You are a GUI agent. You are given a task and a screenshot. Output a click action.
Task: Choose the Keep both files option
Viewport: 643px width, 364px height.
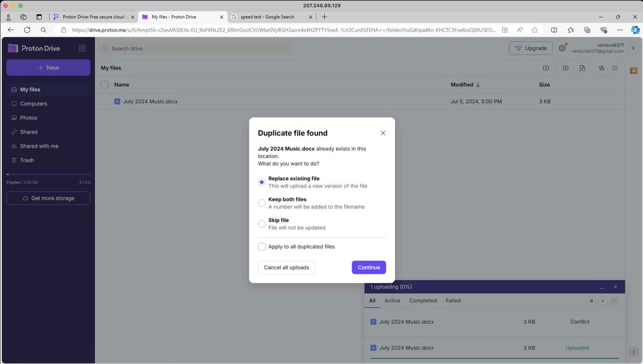tap(262, 203)
